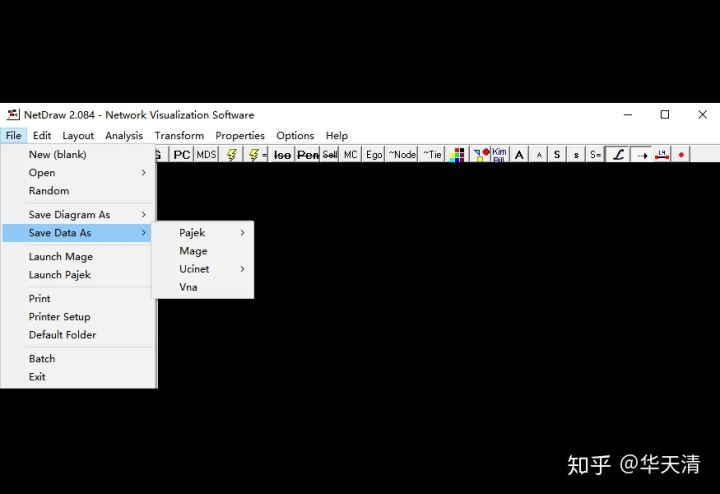Select Random in the File menu
The width and height of the screenshot is (720, 494).
point(78,191)
